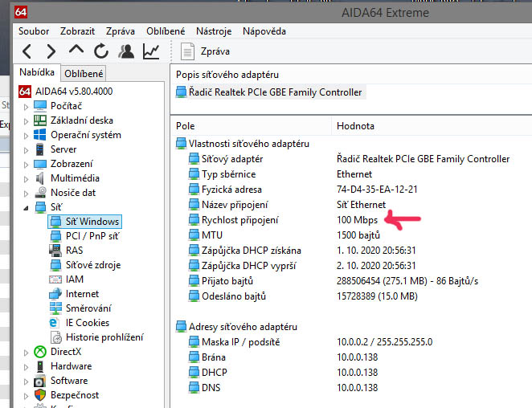
Task: Open the Zobrazit menu
Action: [x=77, y=31]
